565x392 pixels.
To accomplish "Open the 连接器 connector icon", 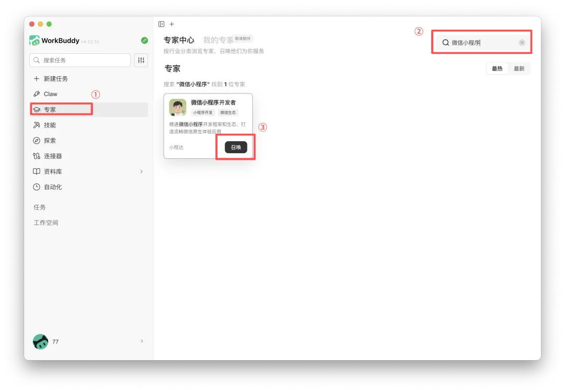I will click(x=37, y=156).
